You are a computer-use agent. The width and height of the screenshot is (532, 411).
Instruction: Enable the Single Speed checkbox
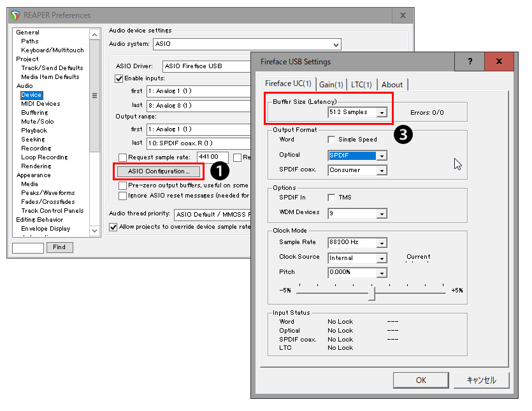(x=331, y=140)
